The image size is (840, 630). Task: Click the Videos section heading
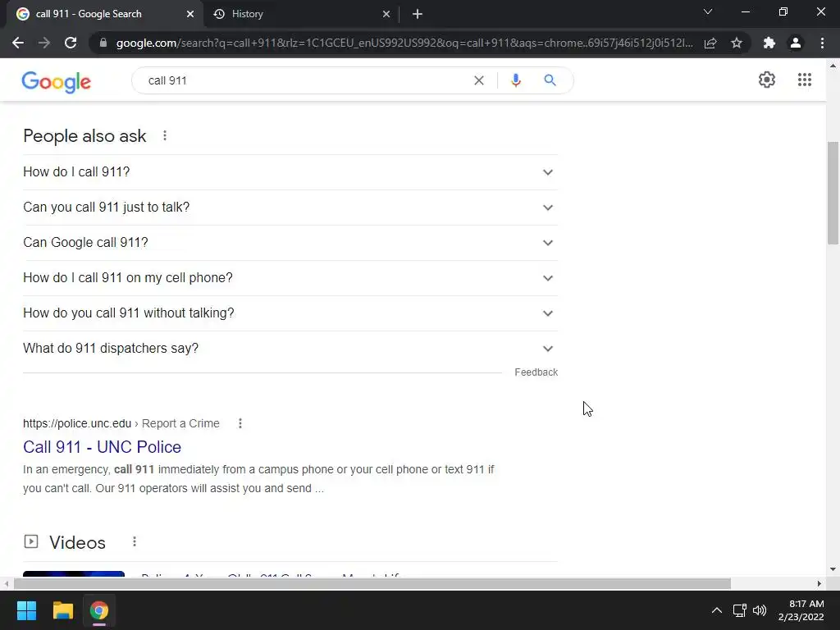[77, 542]
